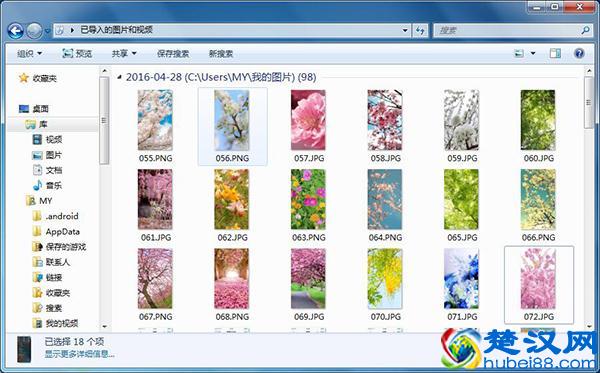Image resolution: width=600 pixels, height=373 pixels.
Task: Click 显示更多详细信息 link in details pane
Action: (x=80, y=354)
